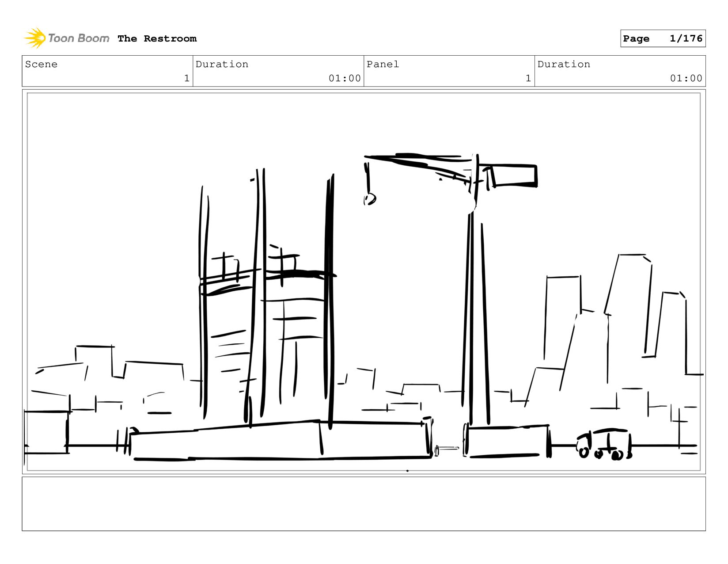This screenshot has width=728, height=564.
Task: Select the scene number value "1" under Scene
Action: 186,78
